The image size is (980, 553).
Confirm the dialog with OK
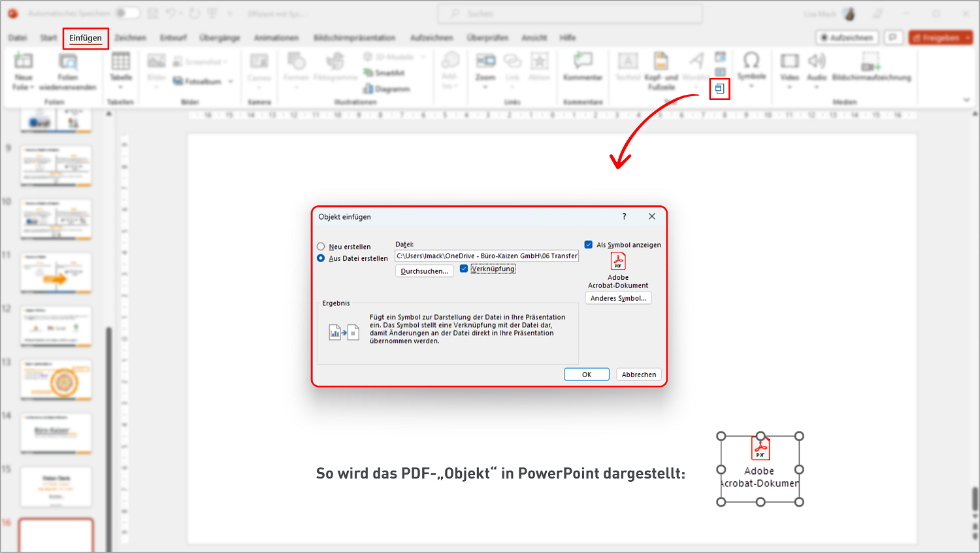[587, 375]
